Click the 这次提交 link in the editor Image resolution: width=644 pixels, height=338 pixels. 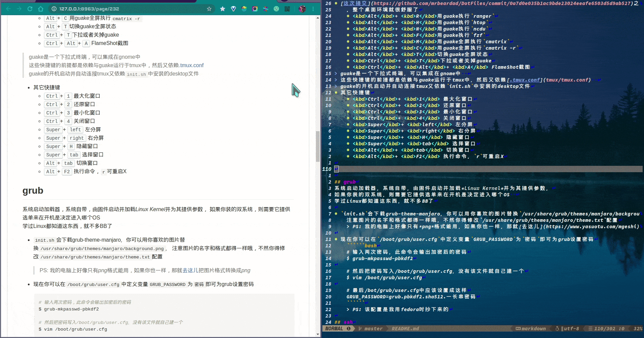click(355, 3)
